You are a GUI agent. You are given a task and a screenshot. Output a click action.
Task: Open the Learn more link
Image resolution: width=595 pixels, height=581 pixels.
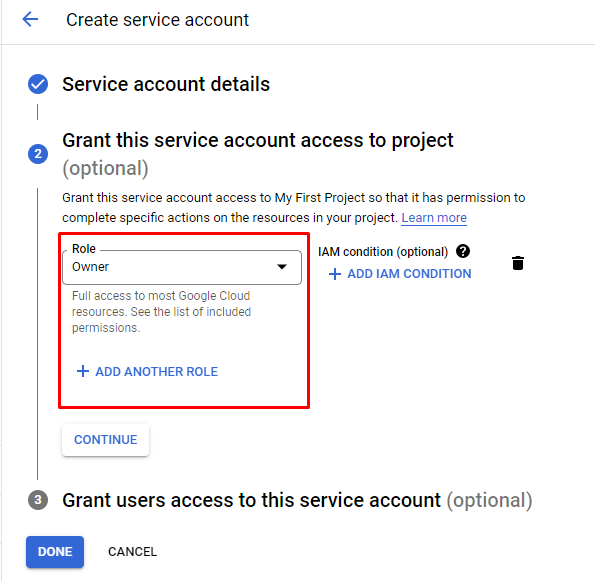[x=434, y=218]
